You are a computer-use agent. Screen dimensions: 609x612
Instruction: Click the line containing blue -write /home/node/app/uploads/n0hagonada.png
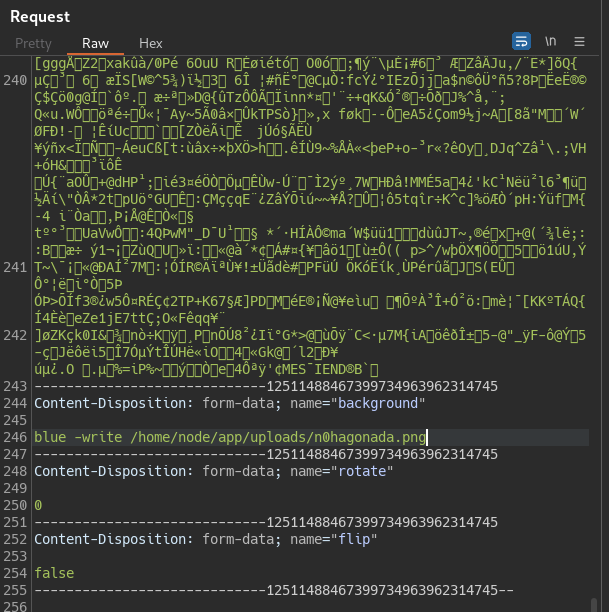311,437
